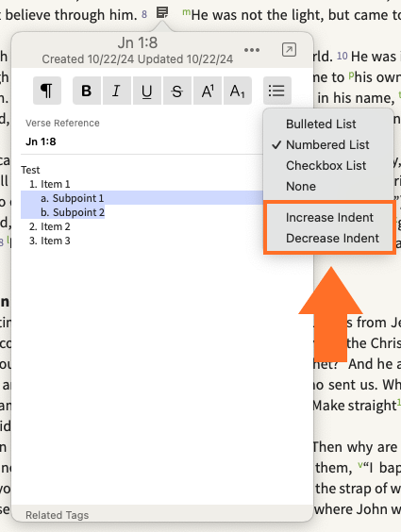Click cross-reference marker "m" before "He was not"
Image resolution: width=401 pixels, height=532 pixels.
(186, 12)
